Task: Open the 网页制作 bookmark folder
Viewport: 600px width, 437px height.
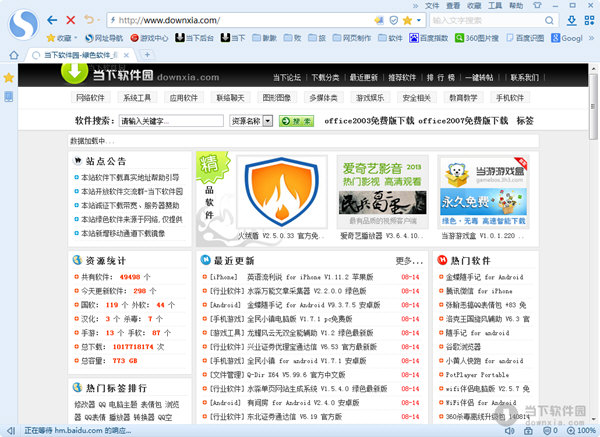Action: coord(352,38)
